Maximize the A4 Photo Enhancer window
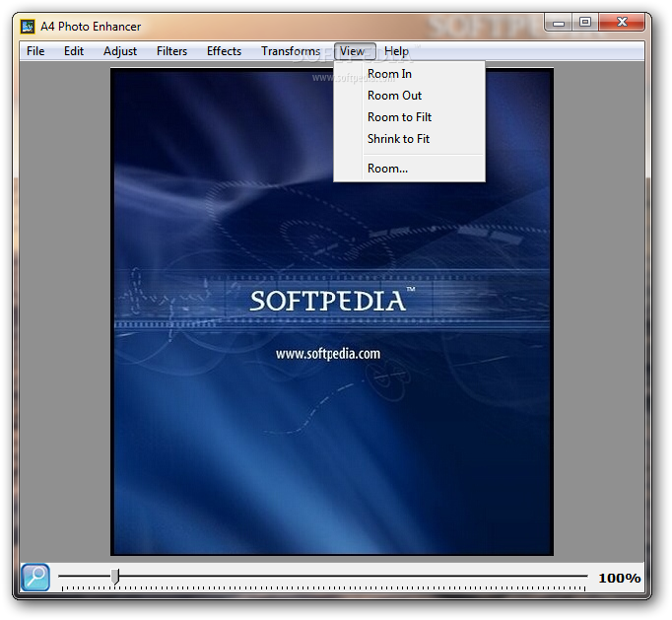Viewport: 672px width, 620px height. 585,23
